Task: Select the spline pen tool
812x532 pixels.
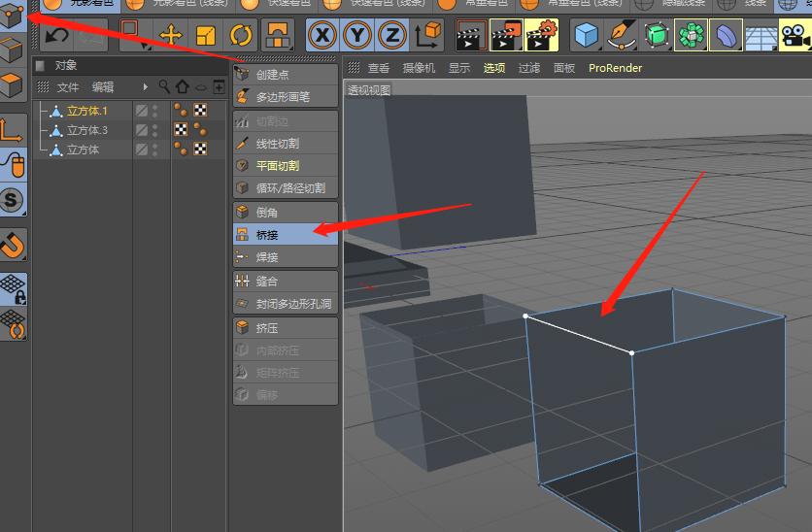Action: [x=622, y=35]
